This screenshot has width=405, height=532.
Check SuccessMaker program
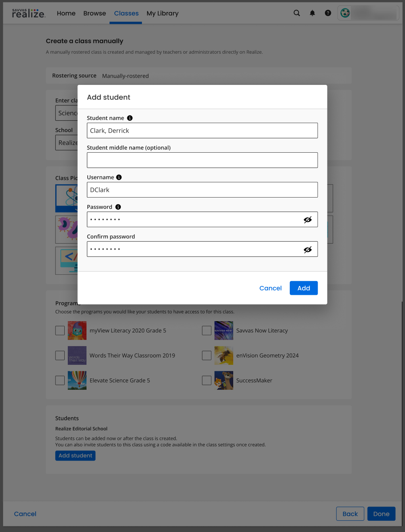(x=207, y=381)
